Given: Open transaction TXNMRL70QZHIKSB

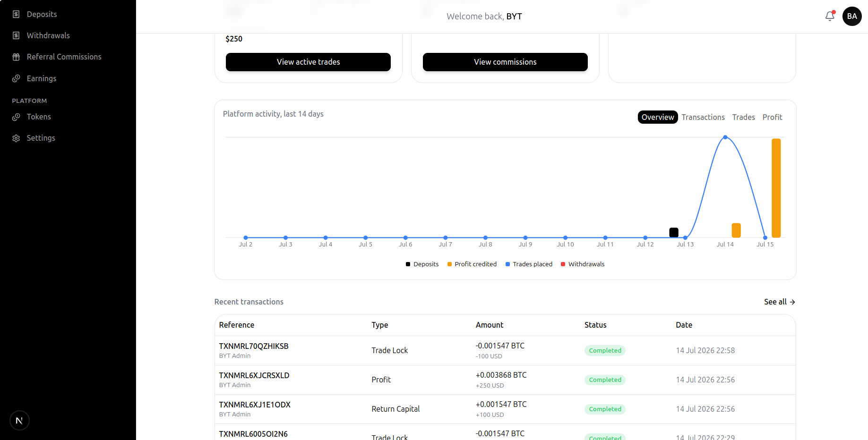Looking at the screenshot, I should (x=254, y=346).
